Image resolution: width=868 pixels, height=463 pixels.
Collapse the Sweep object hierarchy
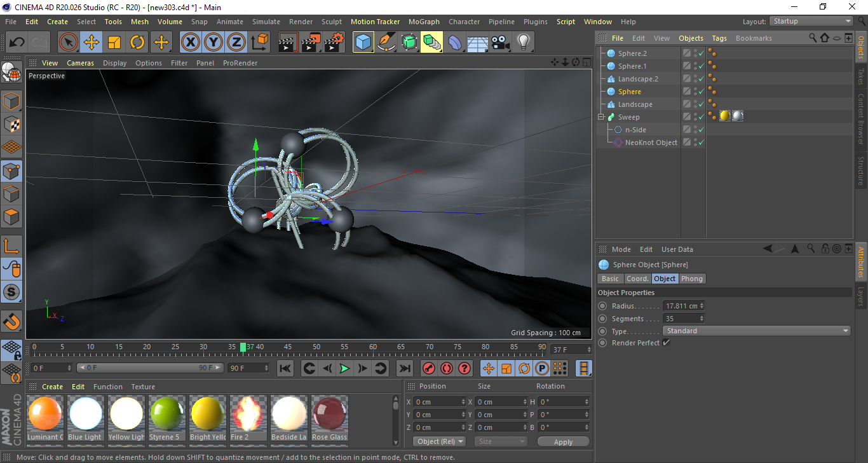pos(600,117)
